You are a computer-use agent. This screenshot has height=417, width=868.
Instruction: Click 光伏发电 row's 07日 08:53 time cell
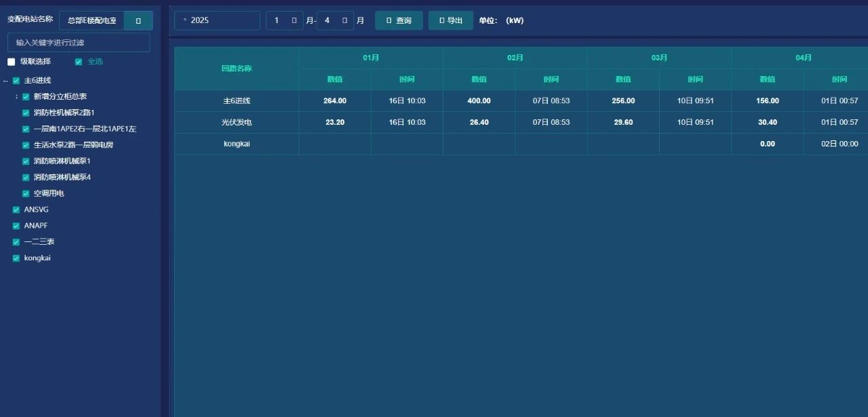click(x=551, y=123)
